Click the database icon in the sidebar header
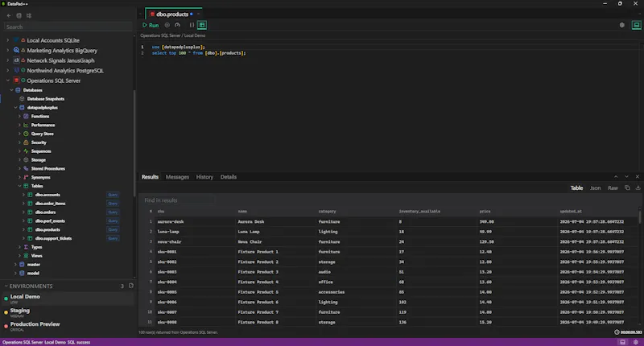This screenshot has height=346, width=644. click(x=19, y=15)
